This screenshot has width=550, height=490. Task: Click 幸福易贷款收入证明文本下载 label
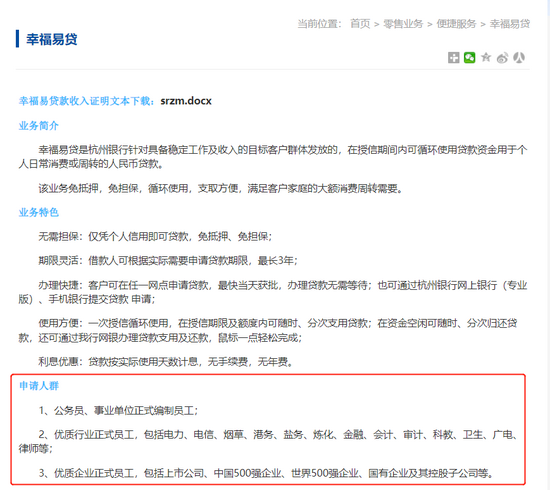tap(87, 101)
